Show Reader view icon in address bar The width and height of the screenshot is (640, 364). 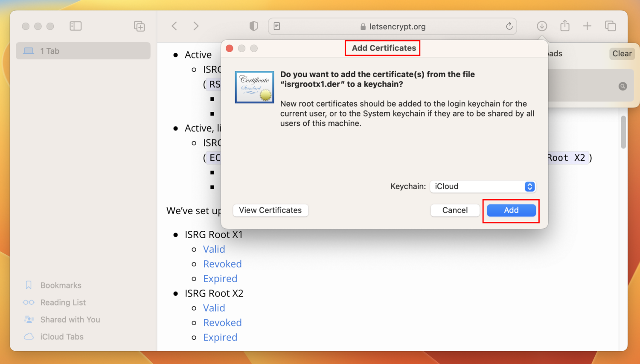[277, 26]
